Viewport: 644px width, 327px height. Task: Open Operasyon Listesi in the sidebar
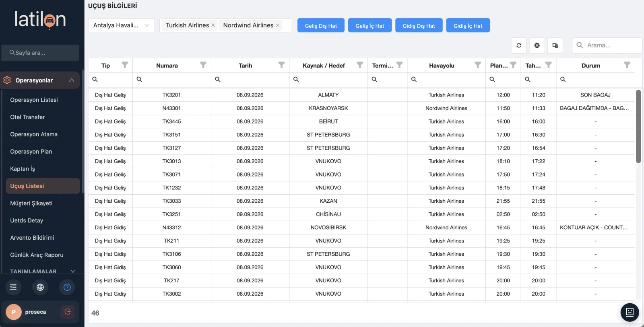34,100
